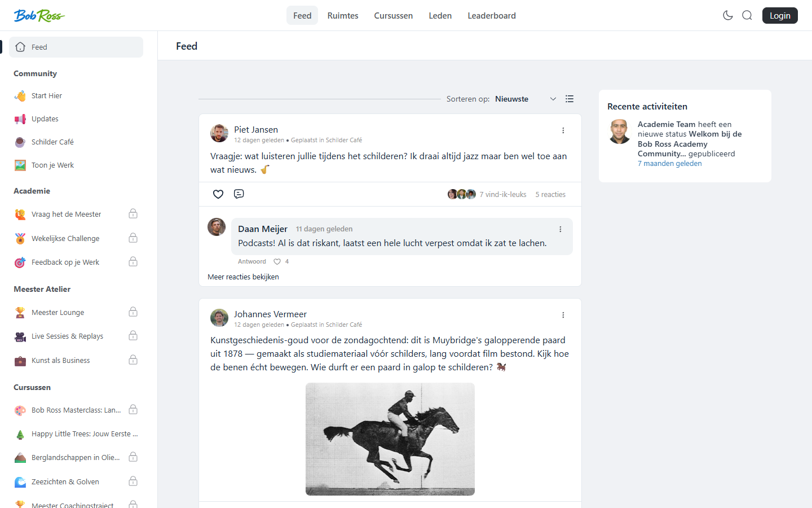Click Meer reacties bekijken

click(x=243, y=277)
